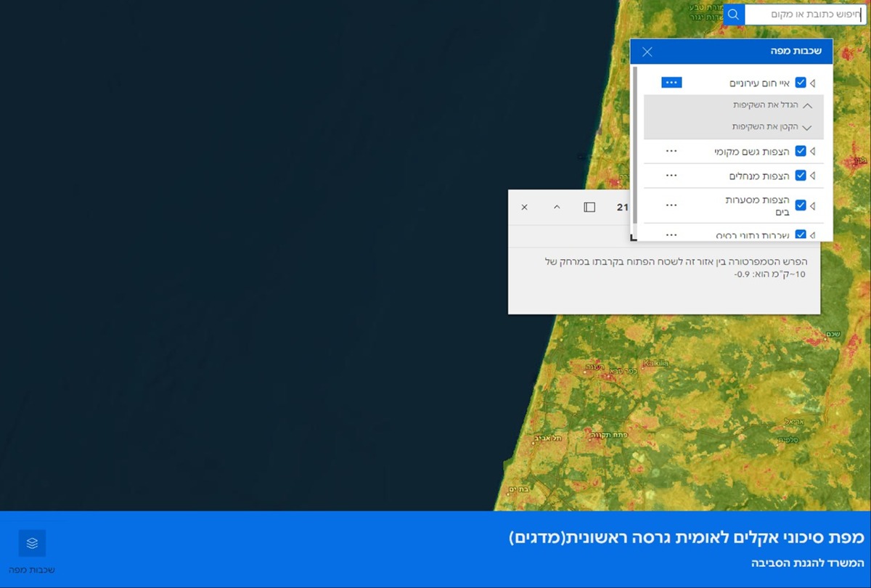The width and height of the screenshot is (871, 588).
Task: Collapse the info popup with chevron
Action: (x=557, y=208)
